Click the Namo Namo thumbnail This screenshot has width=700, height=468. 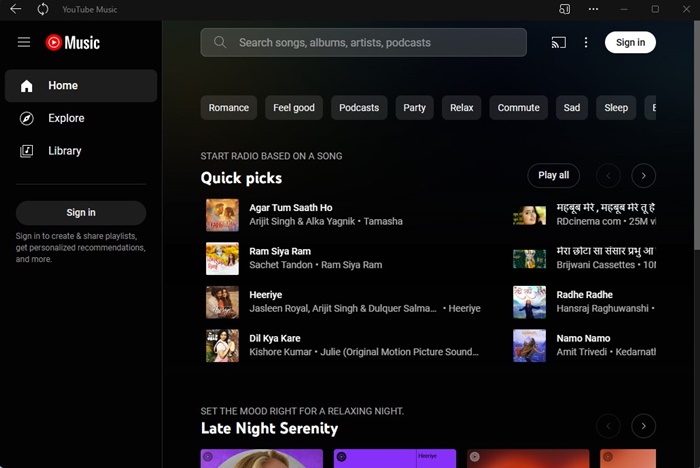(529, 346)
